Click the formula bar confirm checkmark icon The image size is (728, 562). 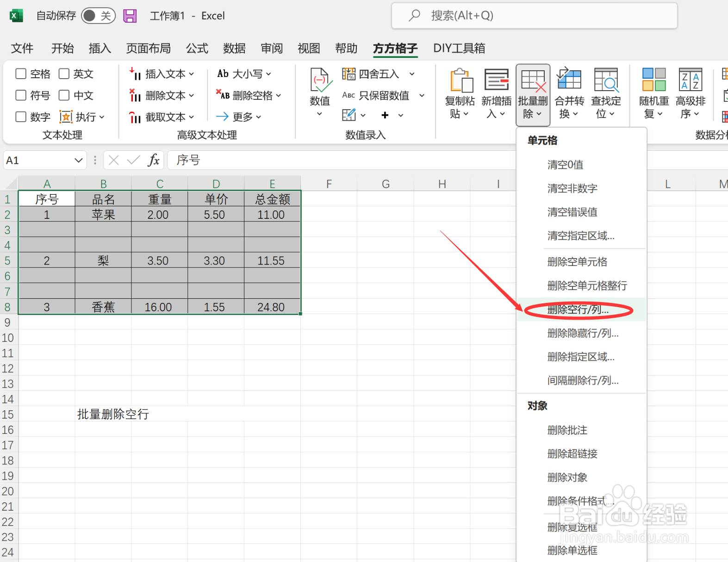pyautogui.click(x=133, y=160)
